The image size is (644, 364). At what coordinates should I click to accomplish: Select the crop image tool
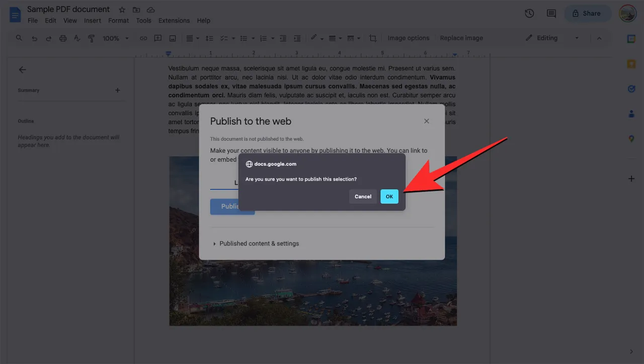click(373, 38)
